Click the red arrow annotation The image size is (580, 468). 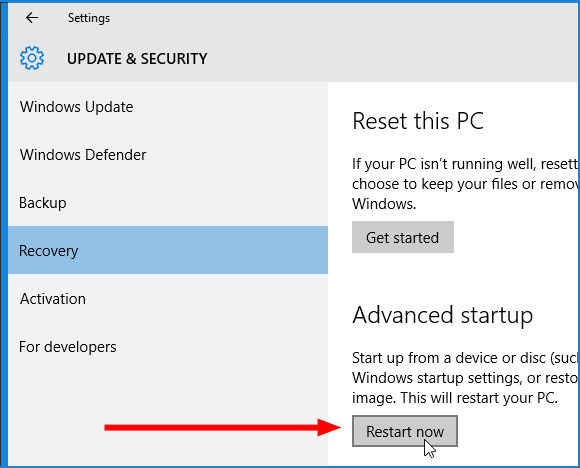click(223, 428)
